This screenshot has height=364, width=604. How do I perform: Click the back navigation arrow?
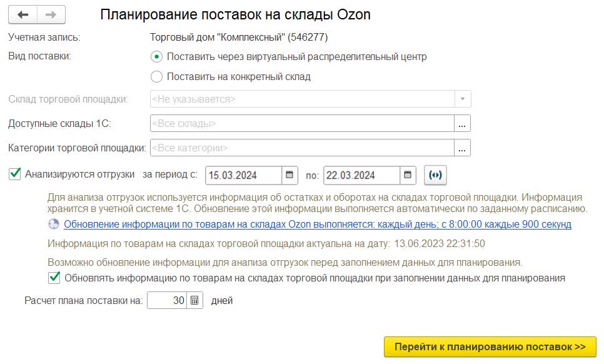[x=23, y=15]
